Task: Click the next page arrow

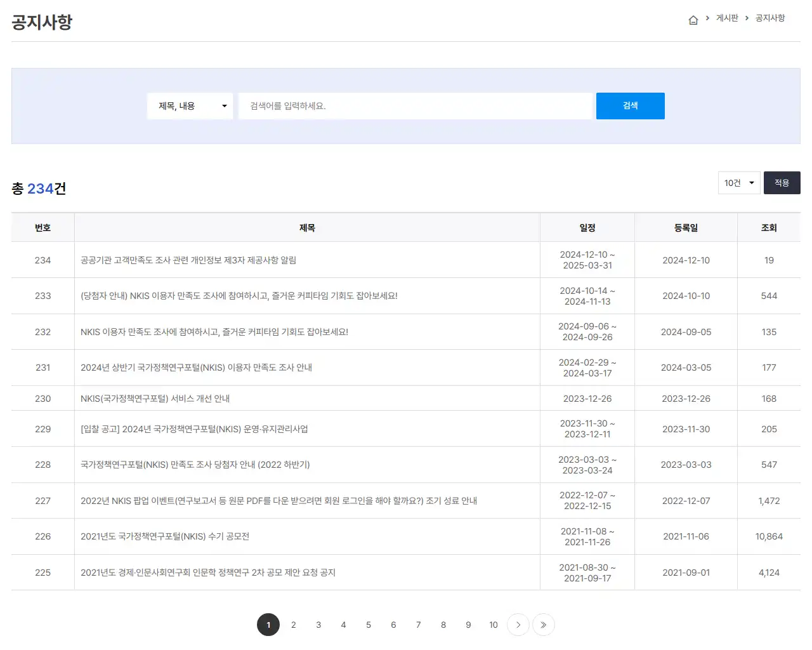Action: pyautogui.click(x=518, y=625)
